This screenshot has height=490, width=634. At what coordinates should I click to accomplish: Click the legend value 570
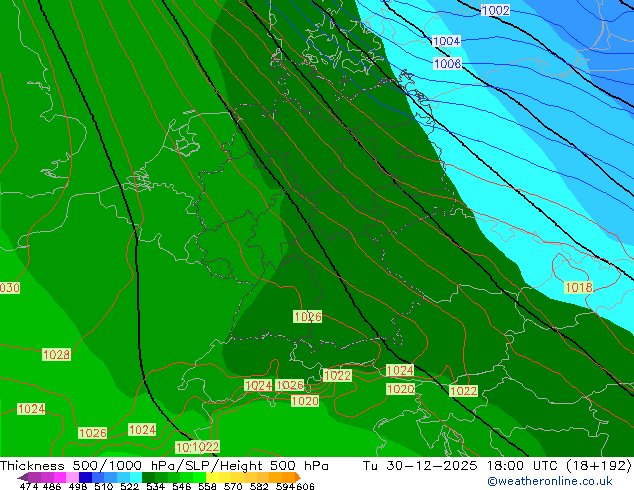point(233,486)
